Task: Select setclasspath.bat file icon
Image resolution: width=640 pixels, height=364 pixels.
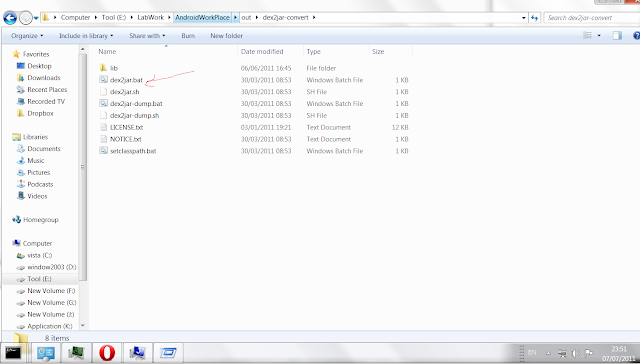Action: point(103,151)
